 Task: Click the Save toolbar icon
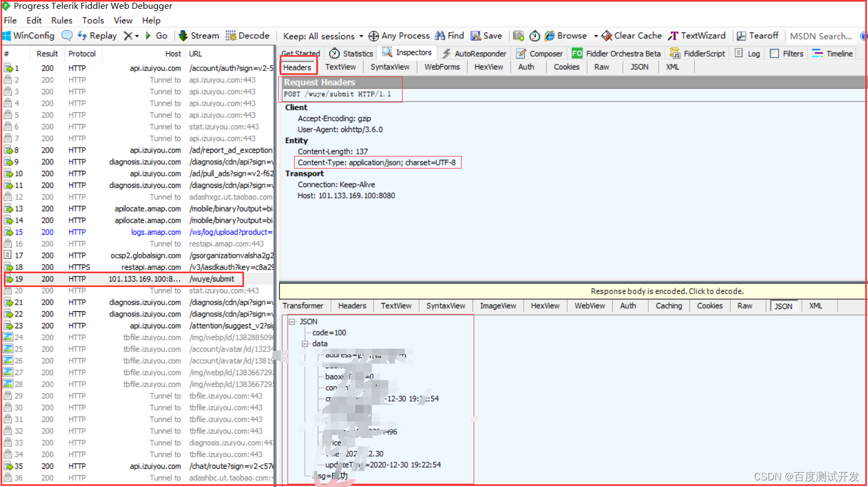click(x=476, y=36)
